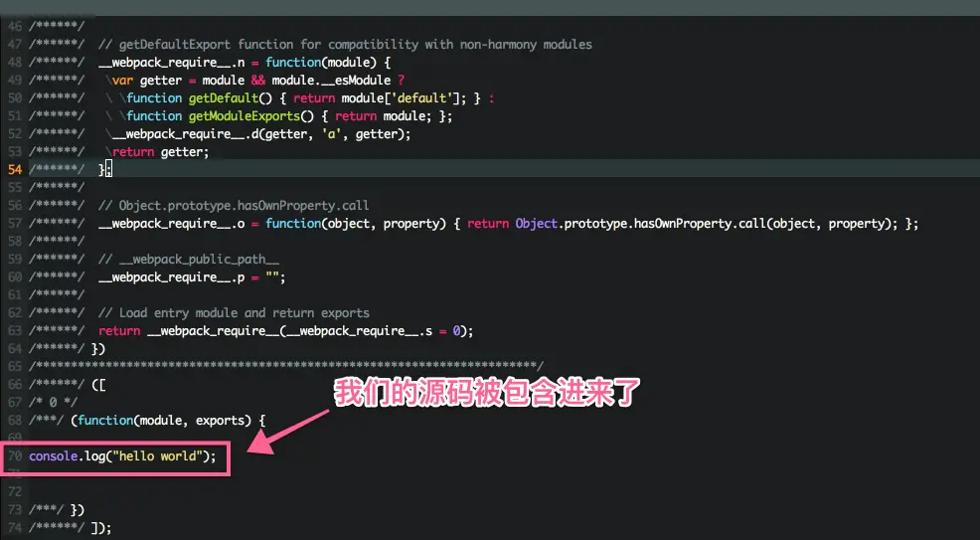Click 'Load entry module and return exports' comment
Screen dimensions: 980x540
(234, 313)
